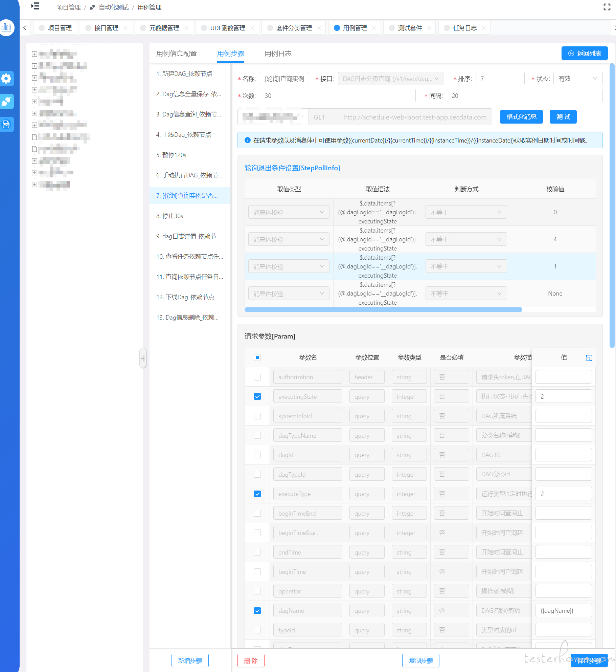The image size is (616, 672).
Task: Close the 任务日志 tab
Action: coord(484,28)
